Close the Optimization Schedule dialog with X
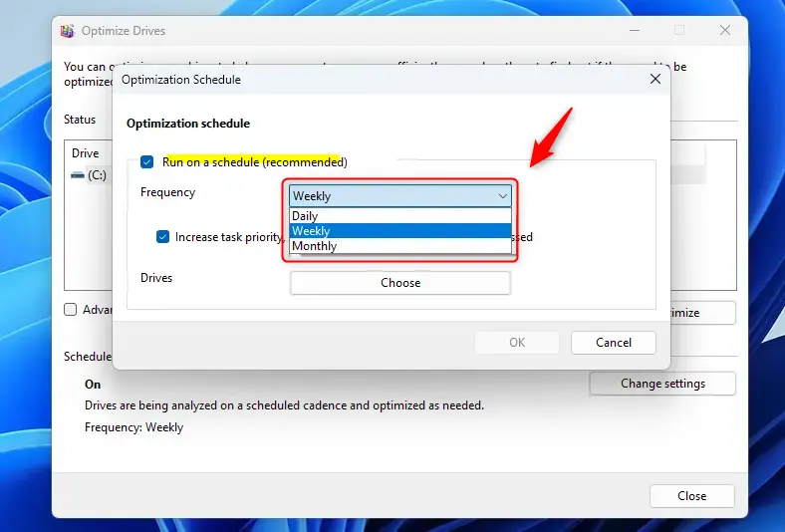The image size is (785, 532). (654, 79)
